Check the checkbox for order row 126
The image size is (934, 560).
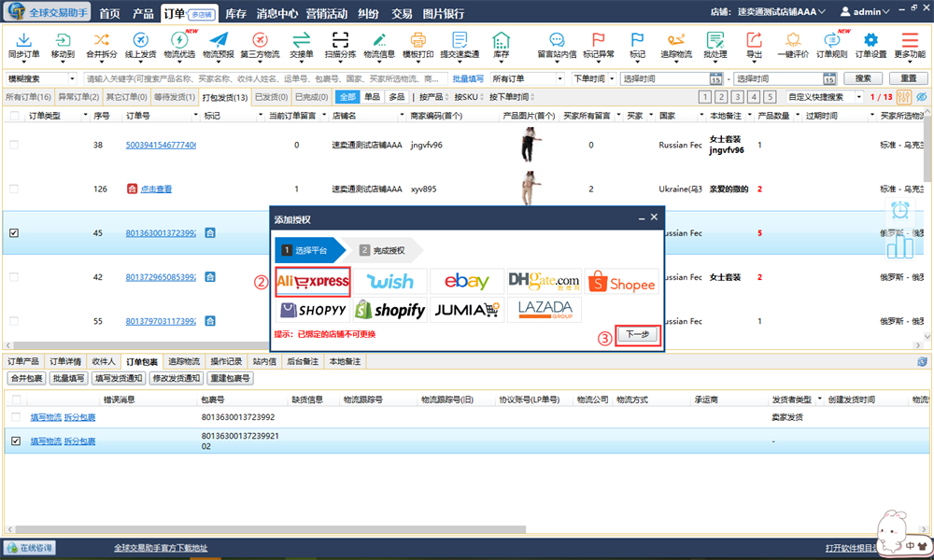tap(14, 189)
